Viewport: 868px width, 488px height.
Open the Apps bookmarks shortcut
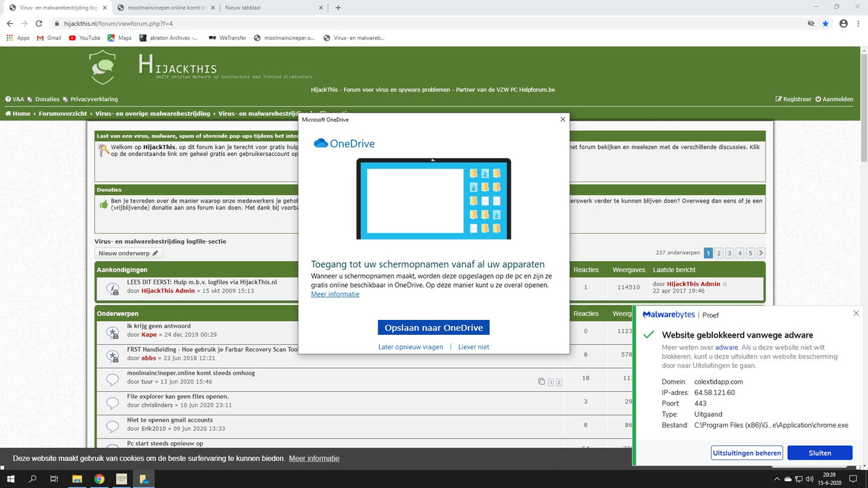pyautogui.click(x=18, y=38)
